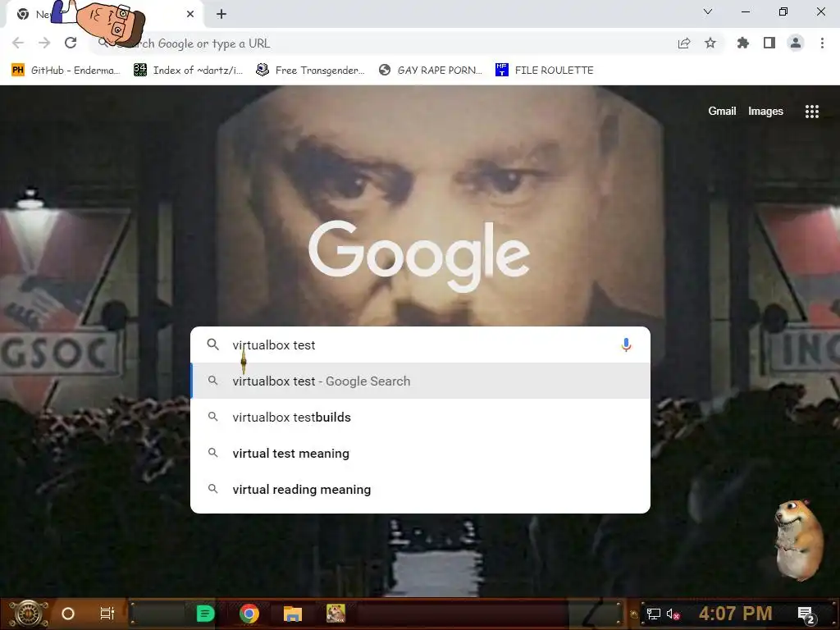Open the GitHub - Enderma... bookmark

(x=66, y=71)
